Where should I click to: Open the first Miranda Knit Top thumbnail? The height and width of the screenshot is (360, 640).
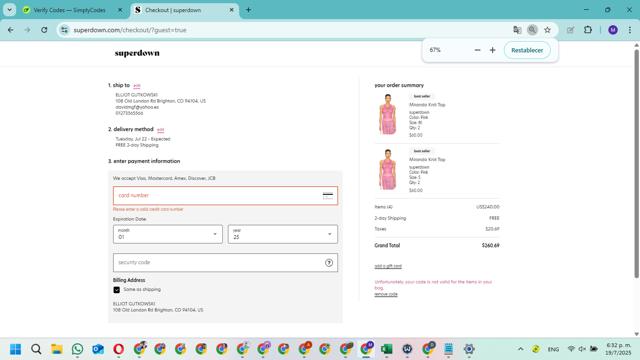388,114
